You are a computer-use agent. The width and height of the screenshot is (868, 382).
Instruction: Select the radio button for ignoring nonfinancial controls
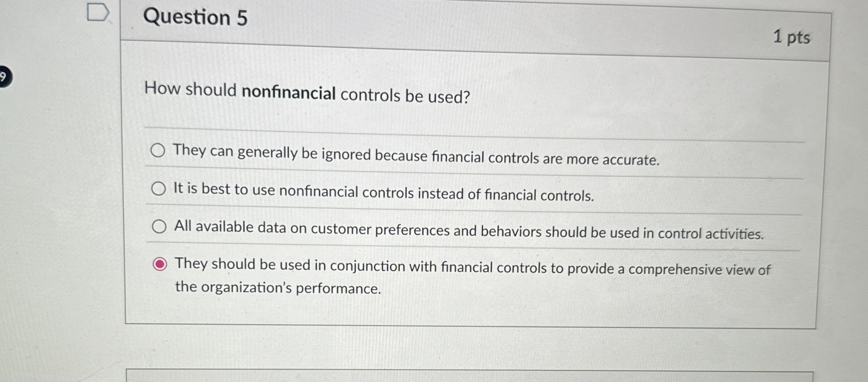click(159, 150)
